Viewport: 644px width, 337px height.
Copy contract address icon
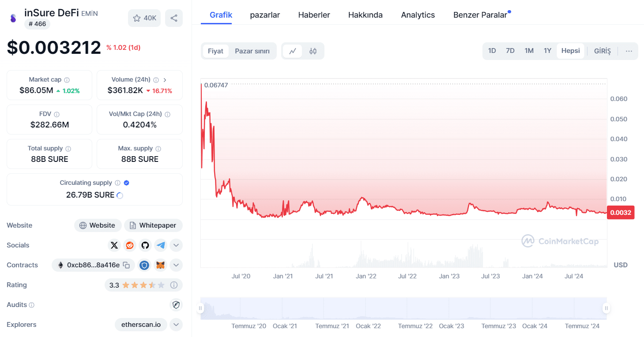click(x=127, y=265)
